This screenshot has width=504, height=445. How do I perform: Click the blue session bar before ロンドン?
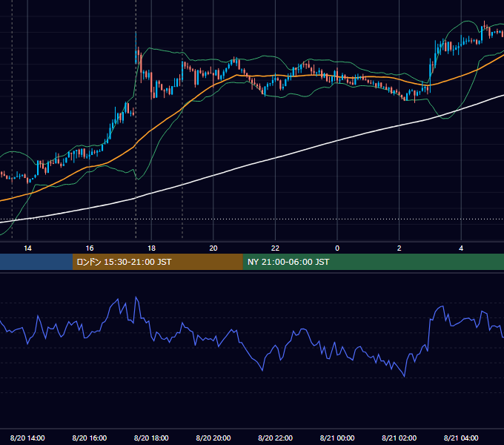coord(36,262)
